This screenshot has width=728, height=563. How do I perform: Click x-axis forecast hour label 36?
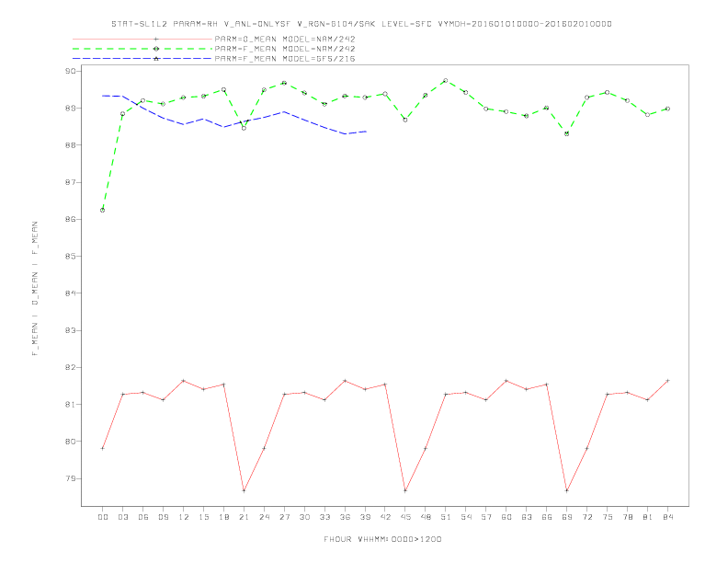[x=345, y=517]
